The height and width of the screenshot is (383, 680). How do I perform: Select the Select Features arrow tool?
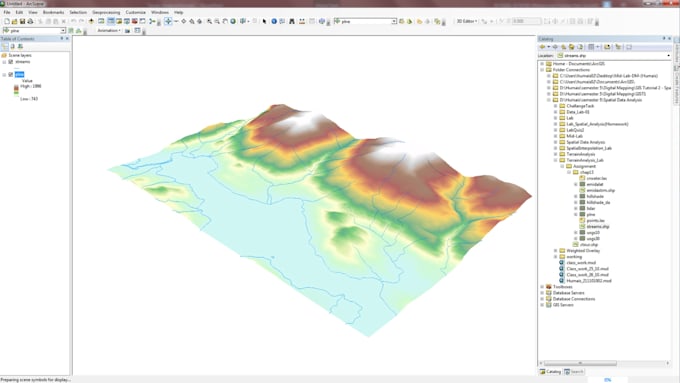click(264, 21)
